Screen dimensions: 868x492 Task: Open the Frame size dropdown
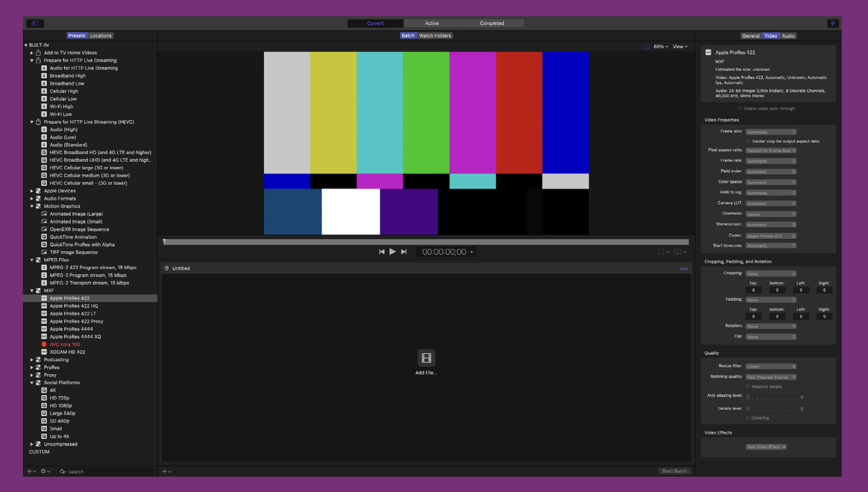tap(771, 132)
